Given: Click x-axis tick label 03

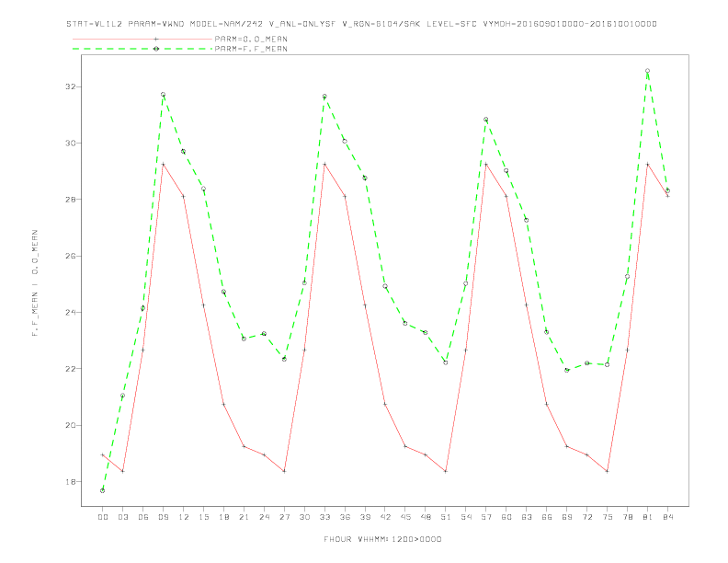Looking at the screenshot, I should click(x=122, y=517).
